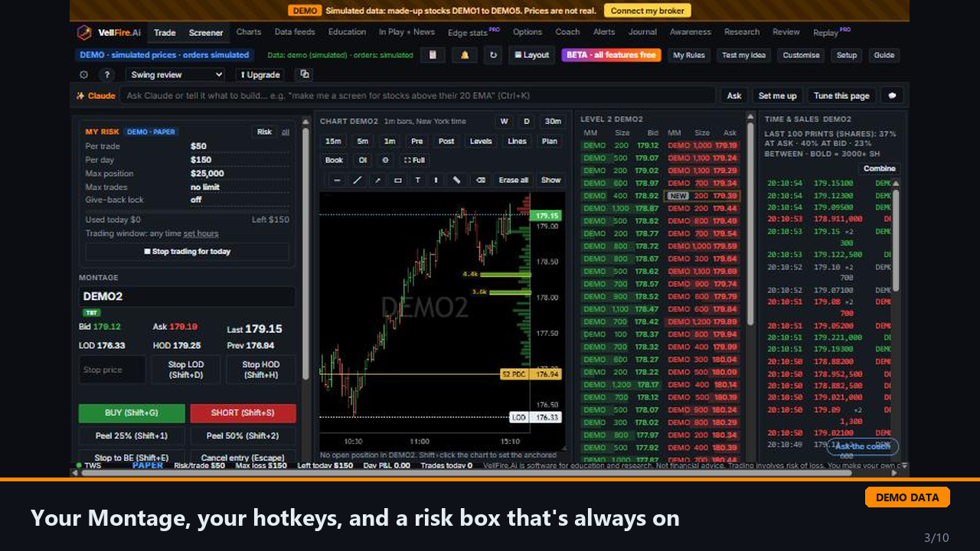Click Stop trading for today

click(188, 252)
